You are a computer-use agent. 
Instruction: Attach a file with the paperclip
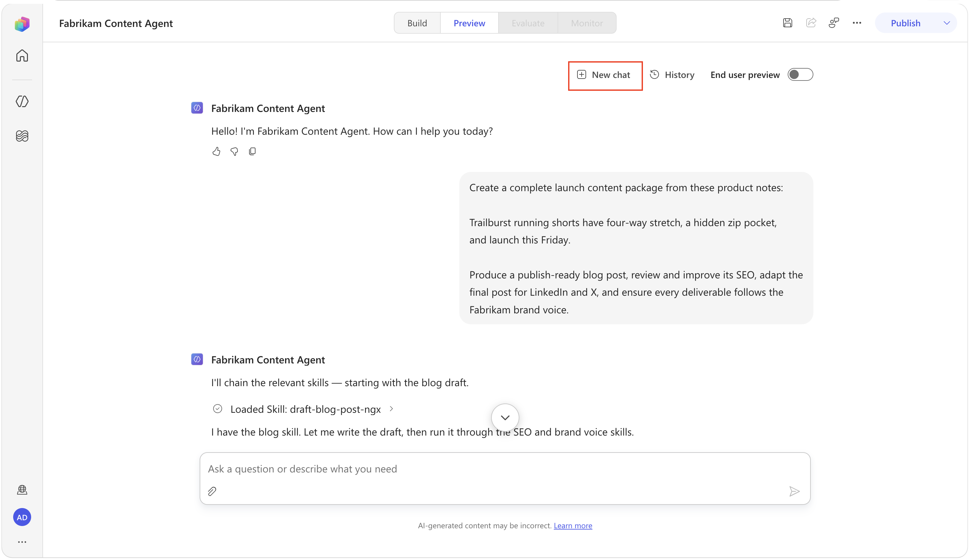(x=212, y=492)
